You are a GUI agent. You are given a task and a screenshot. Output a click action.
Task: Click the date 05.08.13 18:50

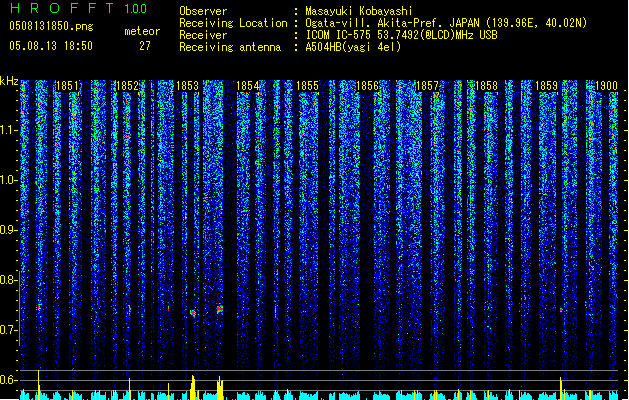pyautogui.click(x=51, y=46)
